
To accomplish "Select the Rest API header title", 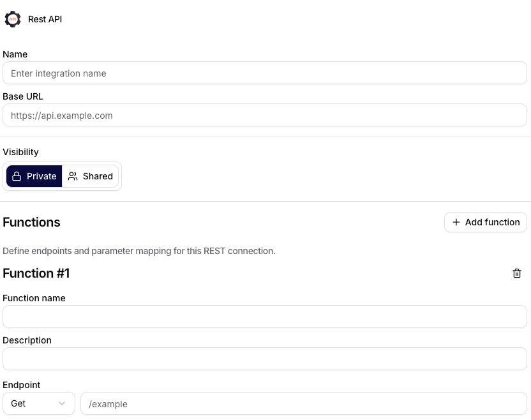I will click(45, 19).
